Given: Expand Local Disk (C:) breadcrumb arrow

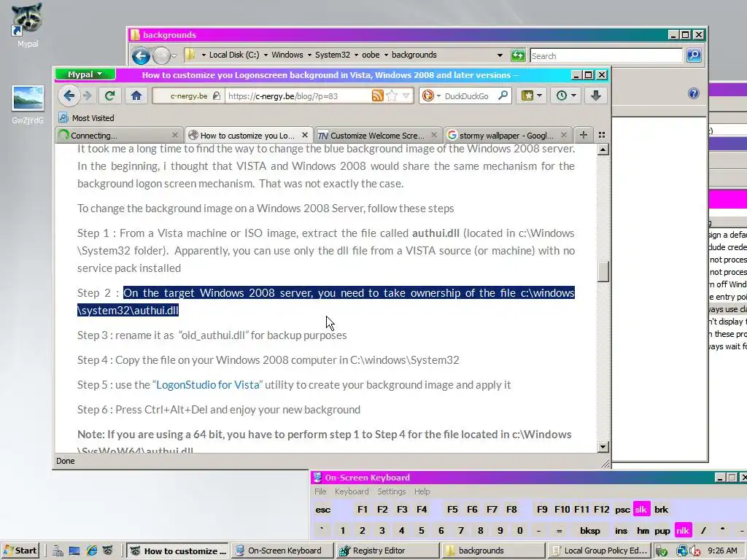Looking at the screenshot, I should tap(266, 55).
